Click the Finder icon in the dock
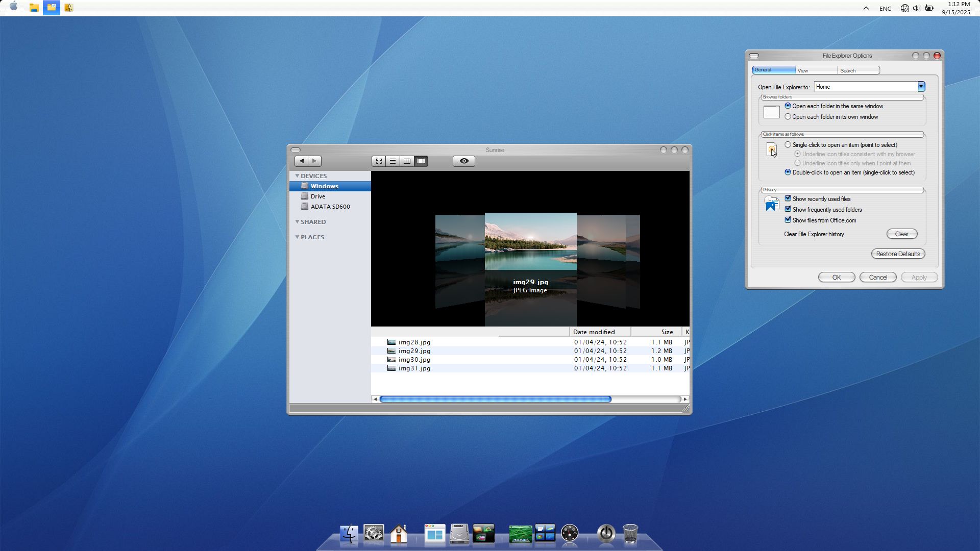 click(x=349, y=534)
